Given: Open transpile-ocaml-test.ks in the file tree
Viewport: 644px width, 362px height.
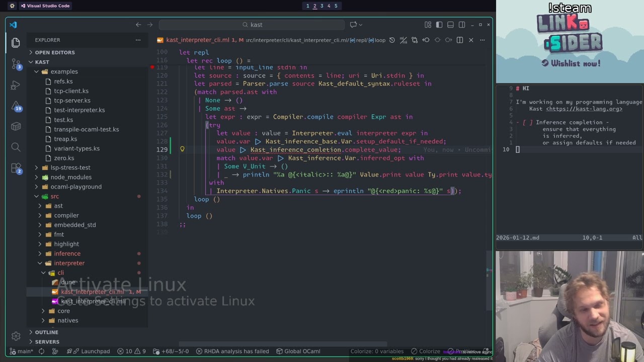Looking at the screenshot, I should pyautogui.click(x=87, y=129).
